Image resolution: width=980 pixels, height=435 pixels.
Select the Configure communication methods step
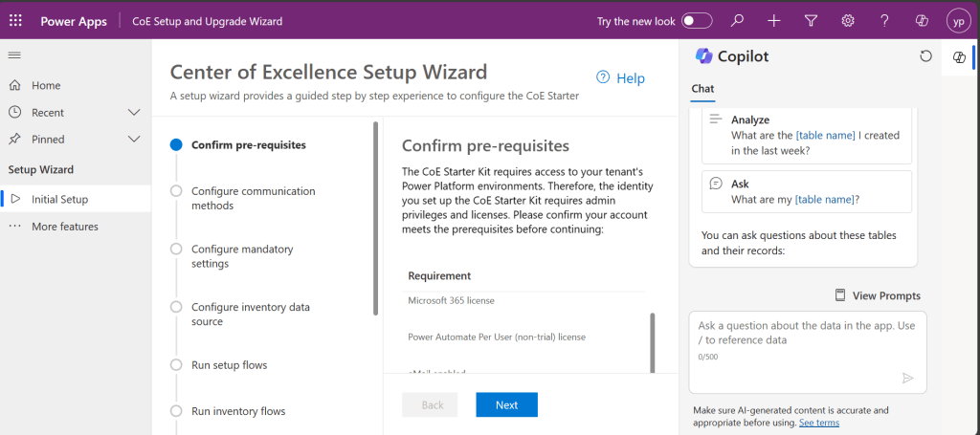coord(252,198)
